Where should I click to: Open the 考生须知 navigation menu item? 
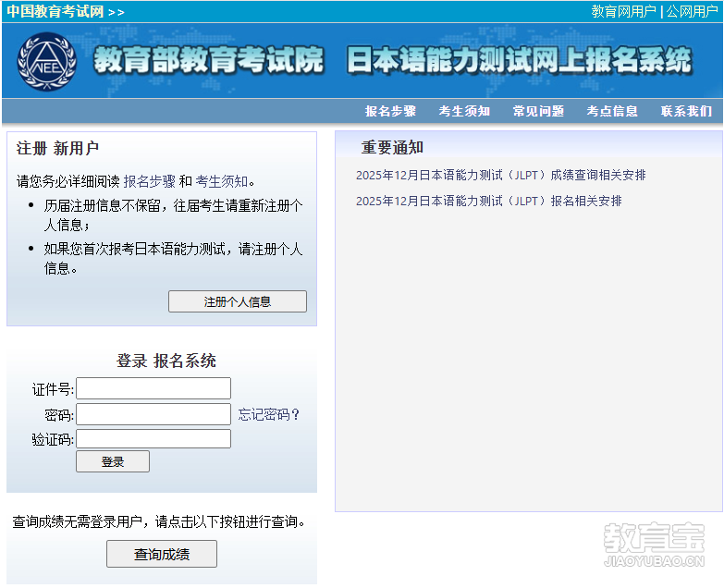point(464,111)
